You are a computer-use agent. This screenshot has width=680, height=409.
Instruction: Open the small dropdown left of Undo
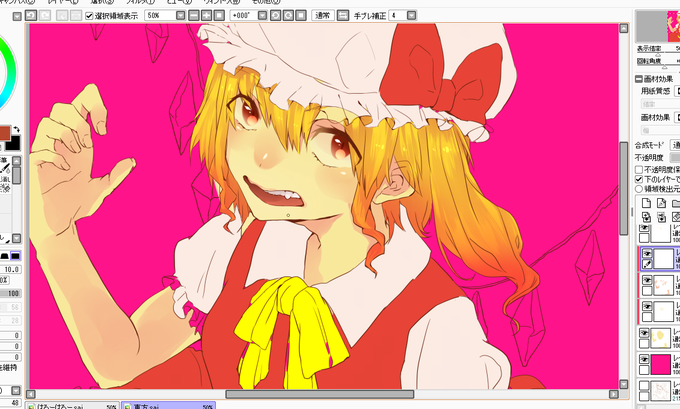17,16
